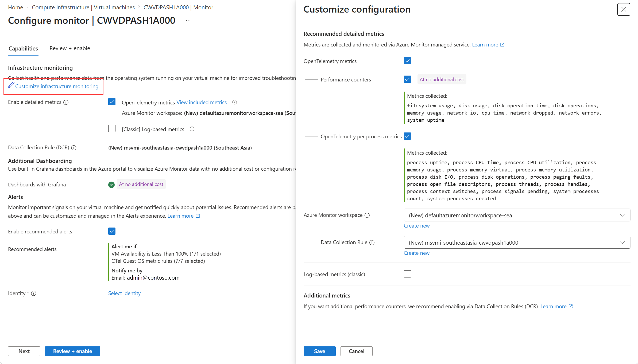
Task: Click the admin@contoso.com email text
Action: click(153, 278)
